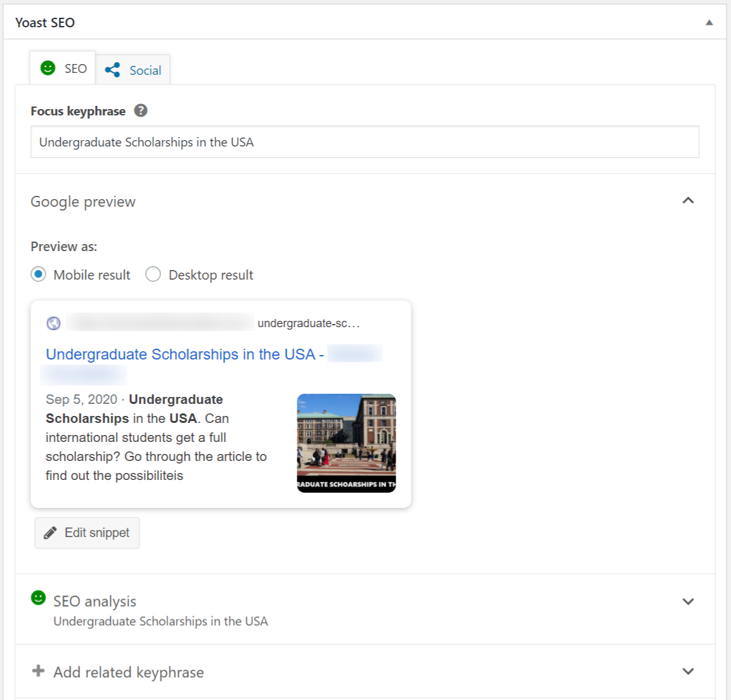Click the campus thumbnail image in preview

[346, 443]
